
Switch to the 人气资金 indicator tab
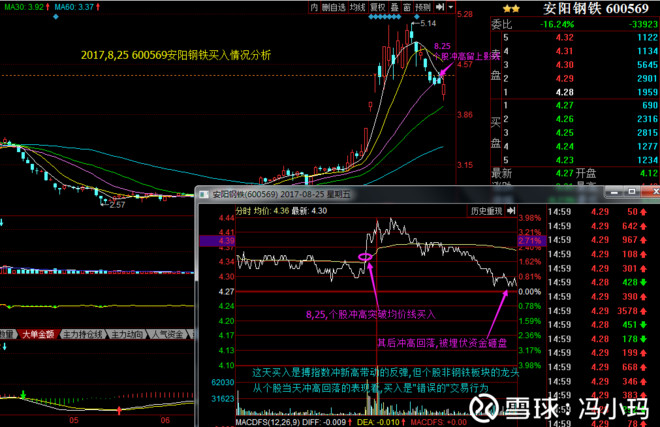[x=168, y=334]
